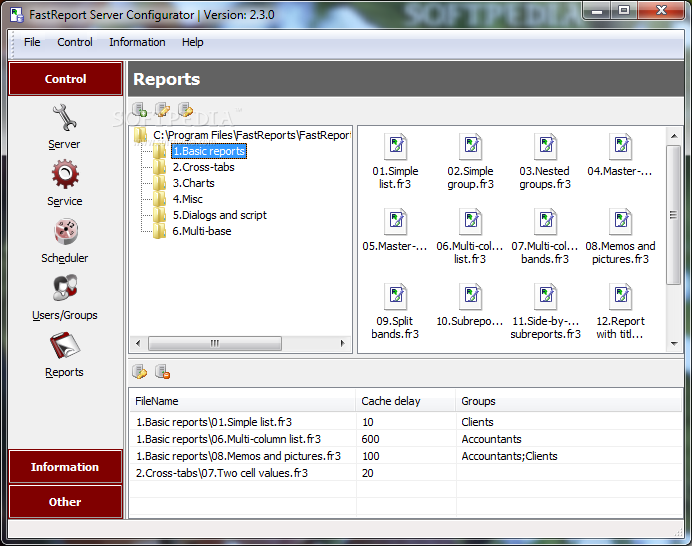Open the Server wrench icon in sidebar
This screenshot has height=546, width=692.
coord(64,117)
